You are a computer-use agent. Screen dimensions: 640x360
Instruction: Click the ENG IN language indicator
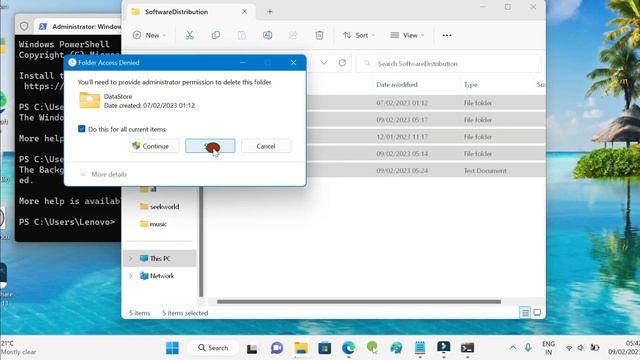coord(548,348)
